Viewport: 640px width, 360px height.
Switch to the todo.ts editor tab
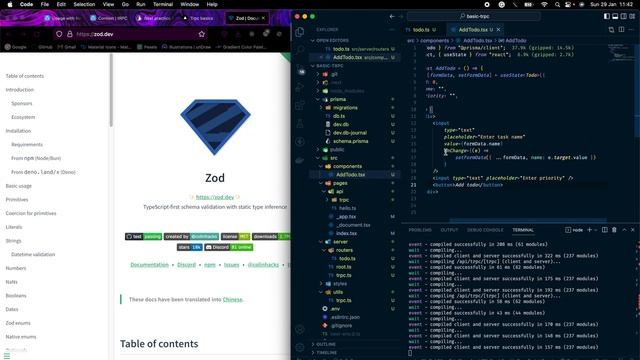tap(421, 30)
